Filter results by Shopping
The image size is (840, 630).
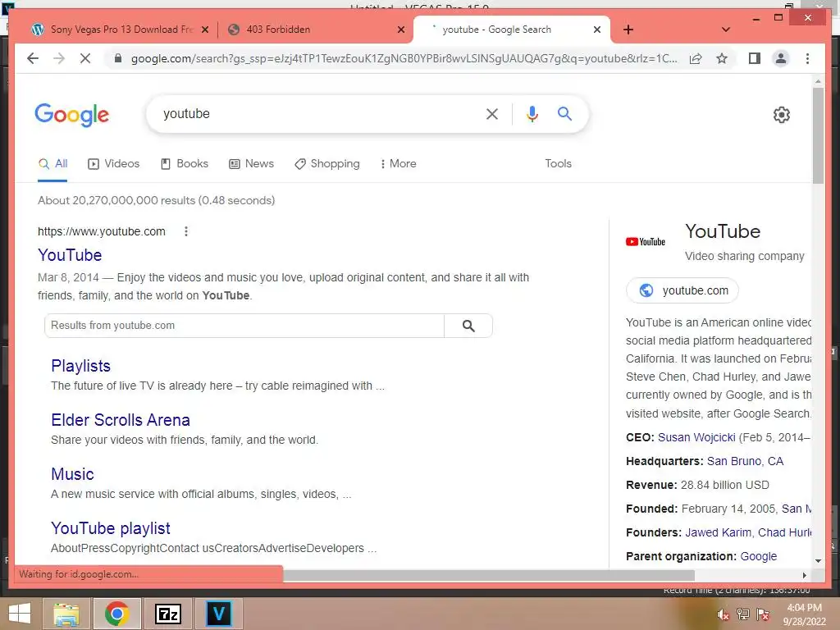click(327, 164)
